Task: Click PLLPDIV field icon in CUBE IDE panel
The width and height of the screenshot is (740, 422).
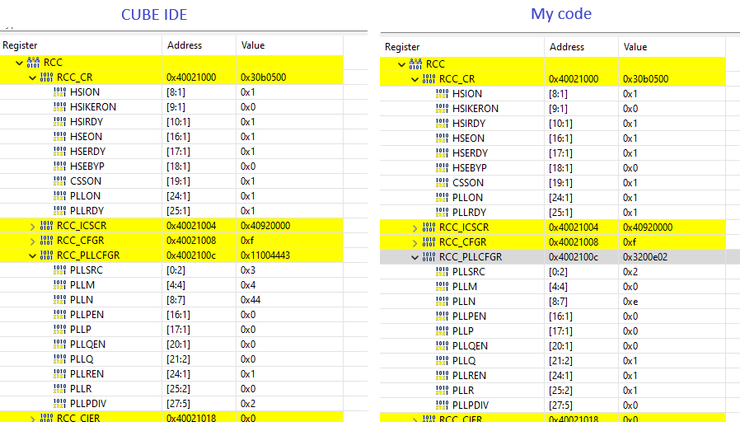Action: point(60,404)
